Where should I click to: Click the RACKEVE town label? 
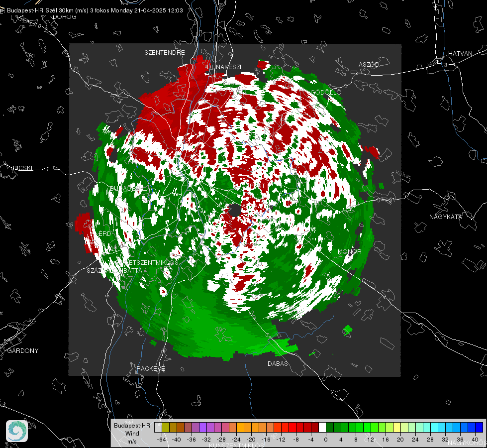pyautogui.click(x=151, y=369)
